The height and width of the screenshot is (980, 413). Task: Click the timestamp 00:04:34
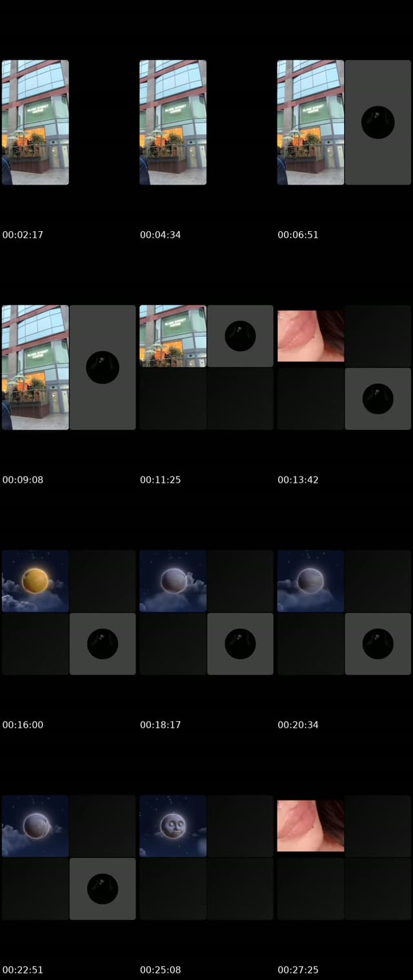pyautogui.click(x=160, y=235)
